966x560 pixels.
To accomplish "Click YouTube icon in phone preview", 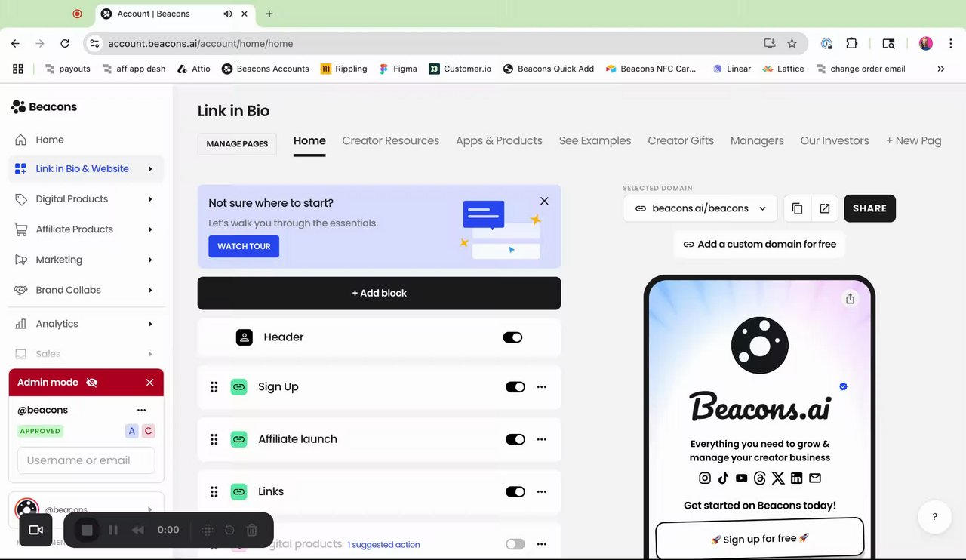I will [741, 478].
